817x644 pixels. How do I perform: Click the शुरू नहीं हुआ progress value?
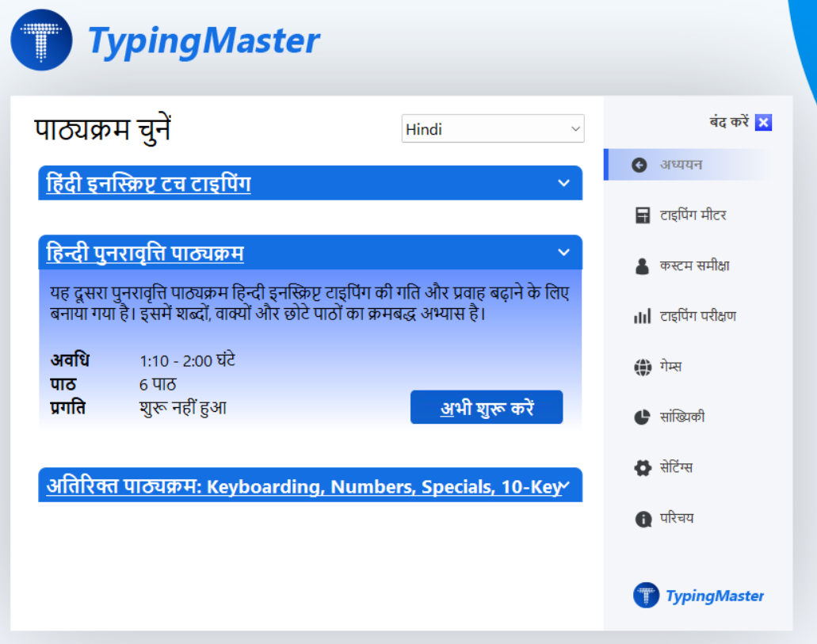[x=183, y=408]
